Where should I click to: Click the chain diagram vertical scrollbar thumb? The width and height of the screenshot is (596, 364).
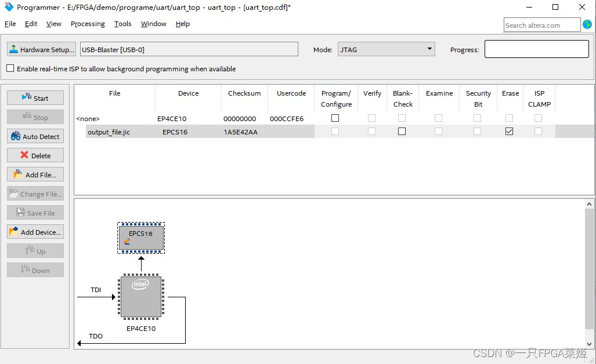(x=589, y=269)
